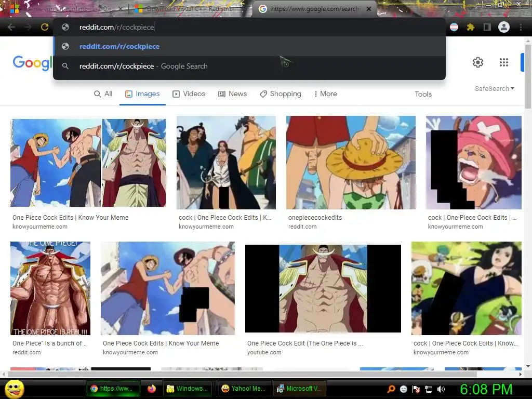Switch to the 'ms-win...runtime' tab
Screen dimensions: 532x399
pyautogui.click(x=68, y=9)
